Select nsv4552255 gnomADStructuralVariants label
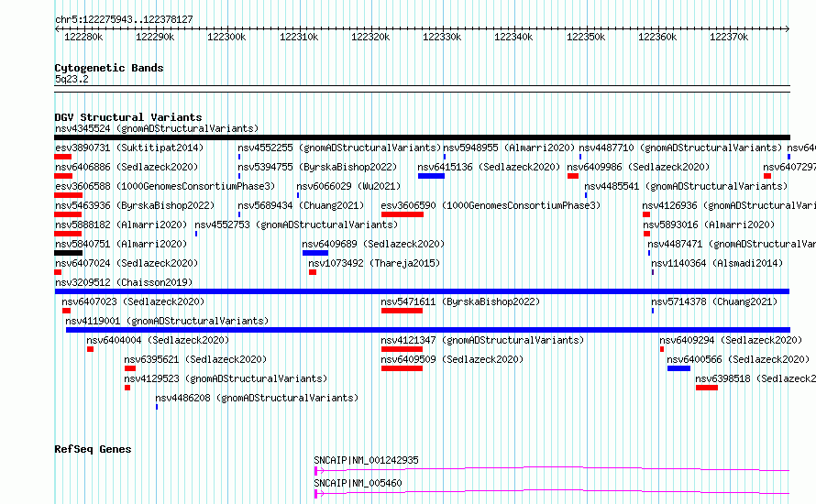The height and width of the screenshot is (504, 816). pos(339,148)
